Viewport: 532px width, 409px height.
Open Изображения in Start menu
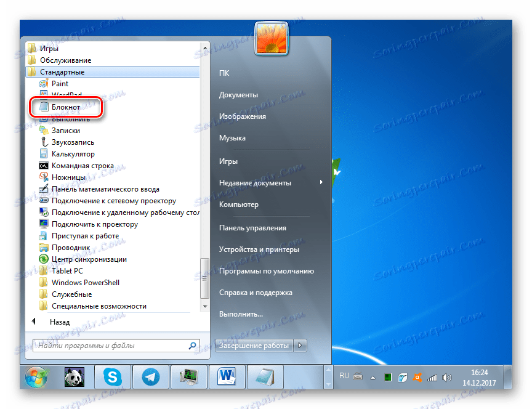tap(242, 116)
